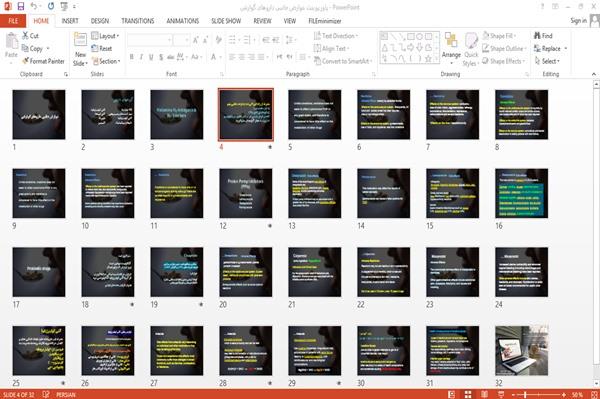Click Increase Font Size button
This screenshot has height=399, width=600.
(196, 40)
